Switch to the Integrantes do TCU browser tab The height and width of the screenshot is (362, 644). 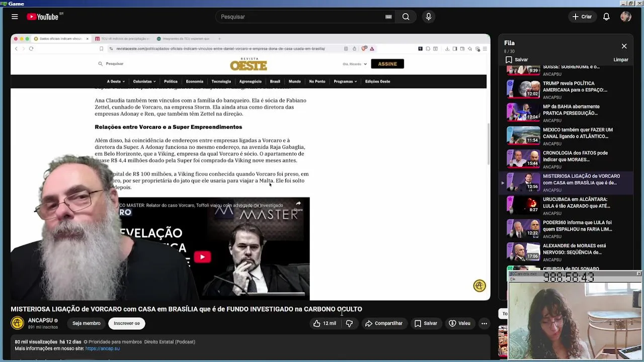click(183, 39)
